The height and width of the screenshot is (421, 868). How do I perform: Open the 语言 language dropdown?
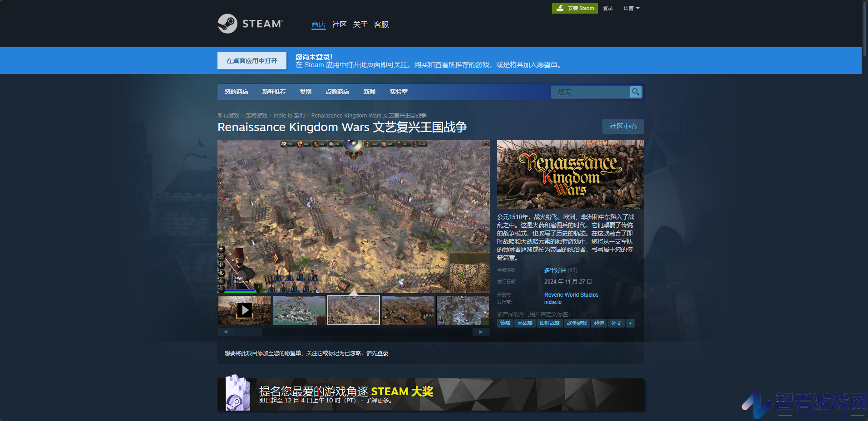point(631,8)
